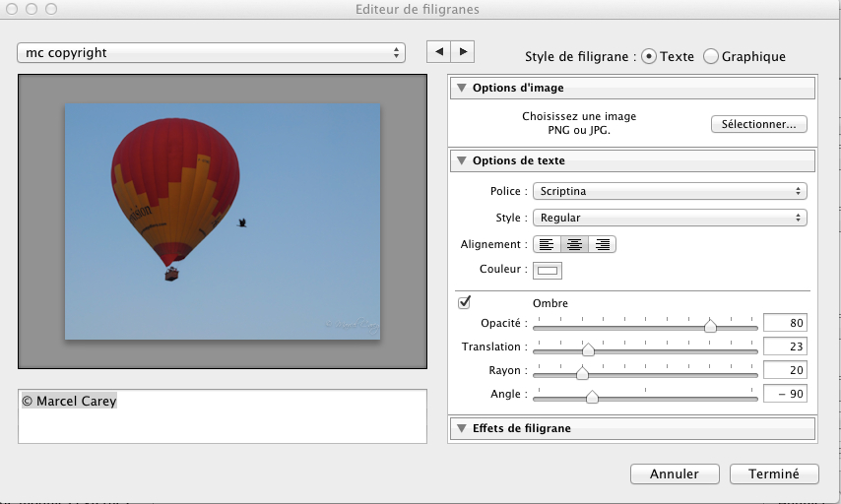This screenshot has width=841, height=504.
Task: Choose the right-align text icon
Action: pos(602,244)
